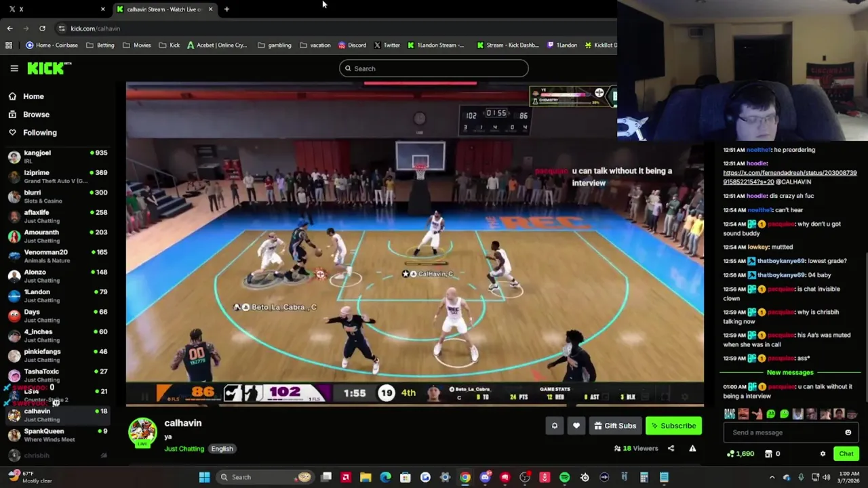Open the Movies bookmarks folder
The width and height of the screenshot is (868, 488).
pos(137,45)
